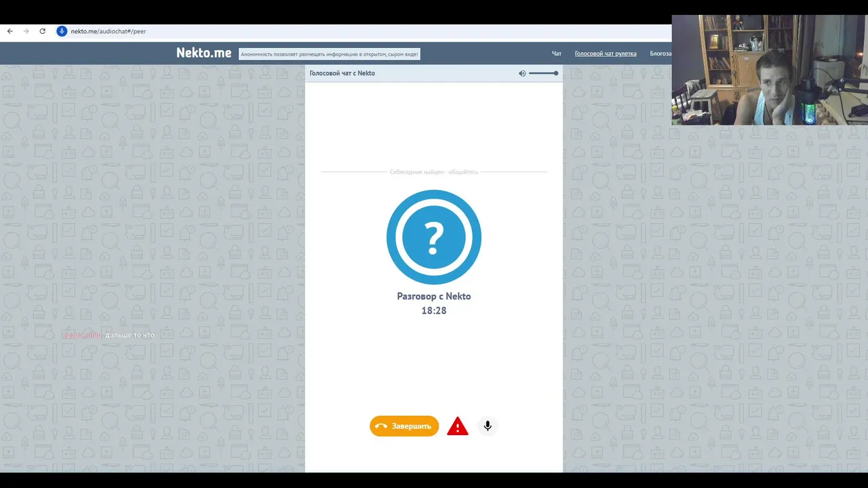Click the webcam overlay video

(x=770, y=70)
